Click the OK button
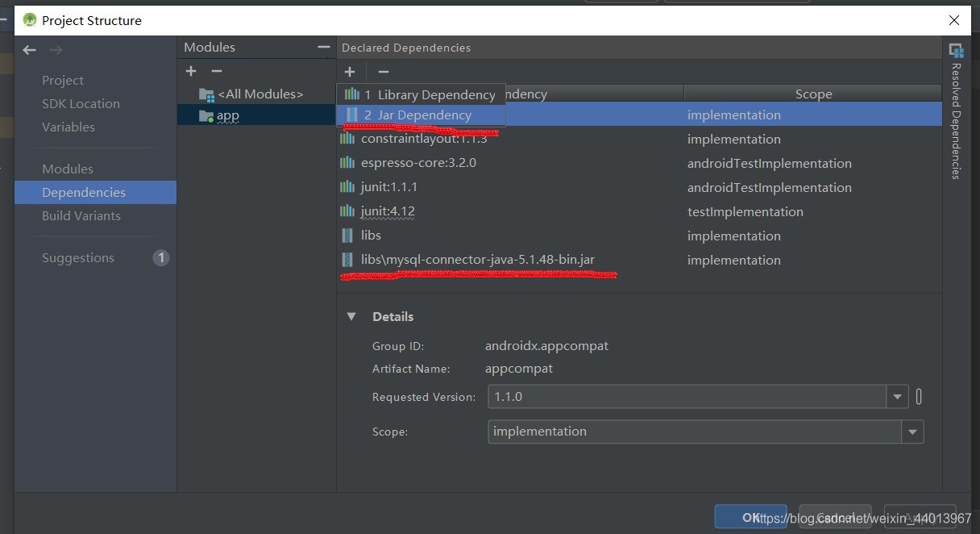 (751, 517)
